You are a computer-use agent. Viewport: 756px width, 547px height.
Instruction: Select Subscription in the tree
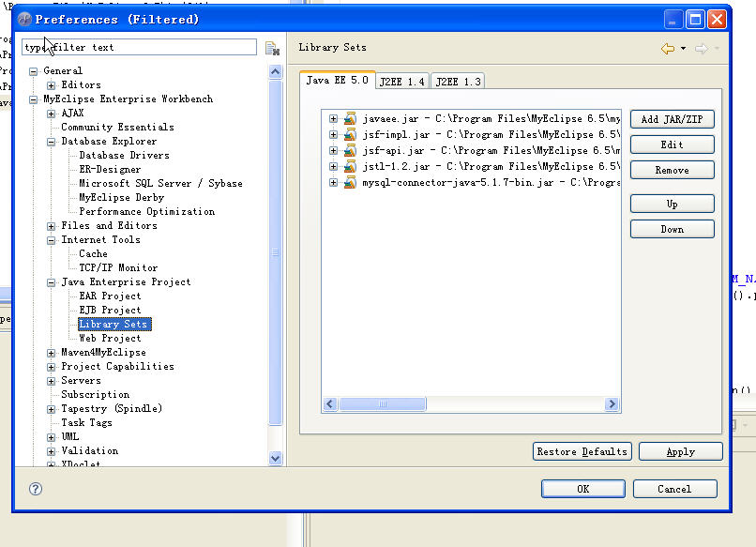[95, 395]
